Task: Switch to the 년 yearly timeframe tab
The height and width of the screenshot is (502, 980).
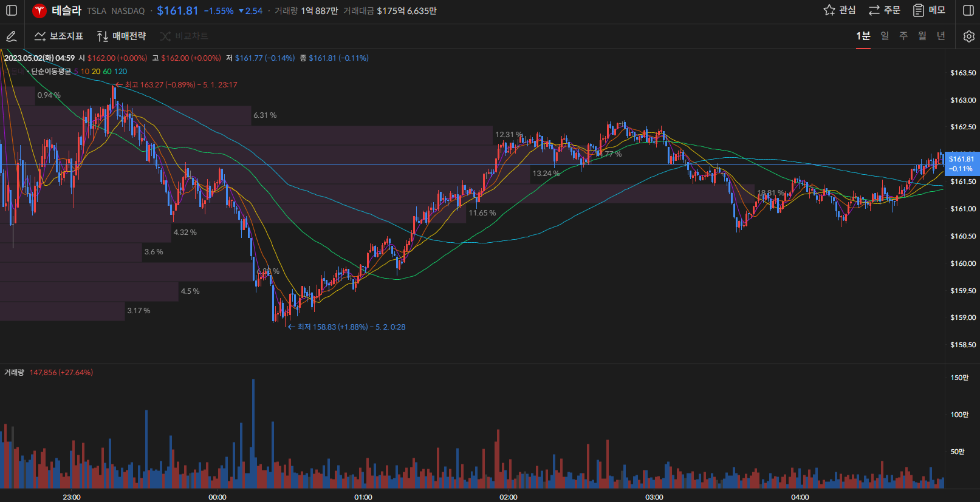Action: 941,36
